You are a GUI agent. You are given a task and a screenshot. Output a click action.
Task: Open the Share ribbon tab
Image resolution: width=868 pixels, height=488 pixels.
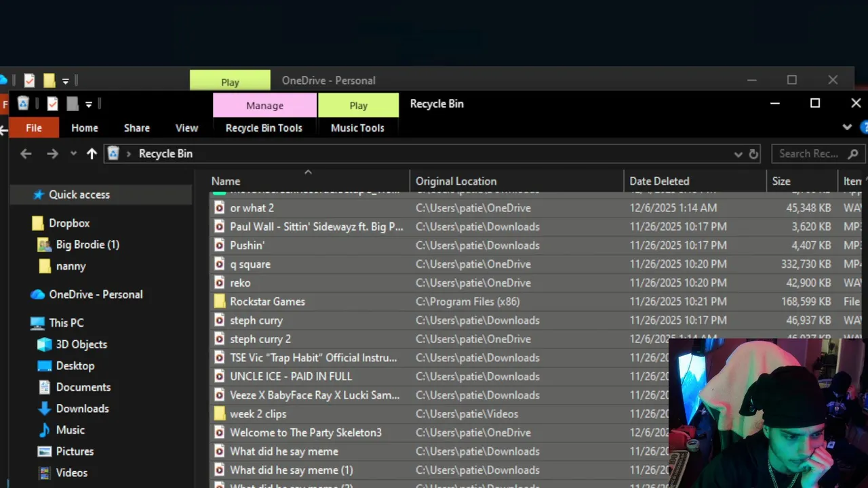[x=136, y=127]
